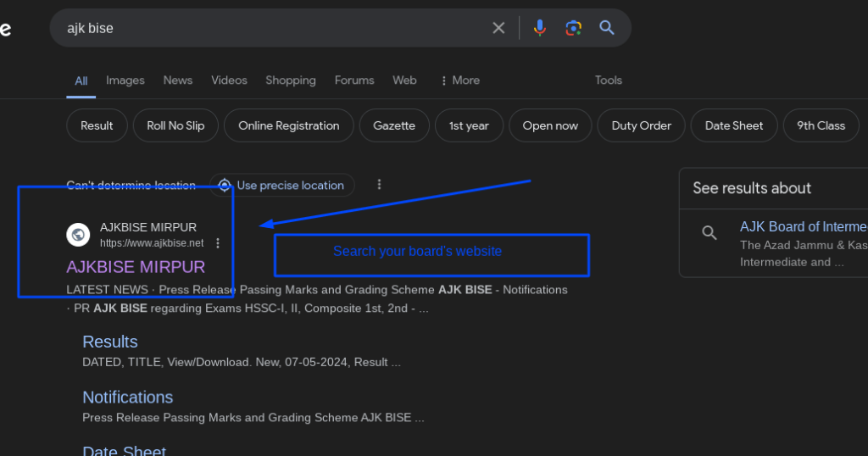Click AJKBISE MIRPUR site globe favicon
Viewport: 868px width, 456px height.
click(x=78, y=235)
